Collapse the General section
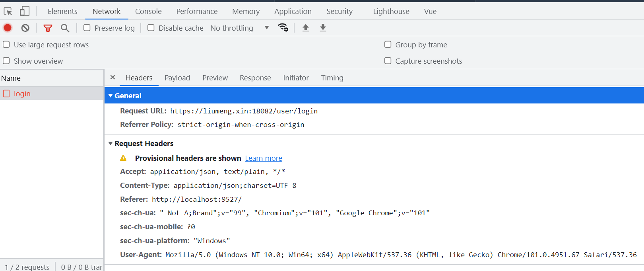This screenshot has height=271, width=644. point(111,96)
